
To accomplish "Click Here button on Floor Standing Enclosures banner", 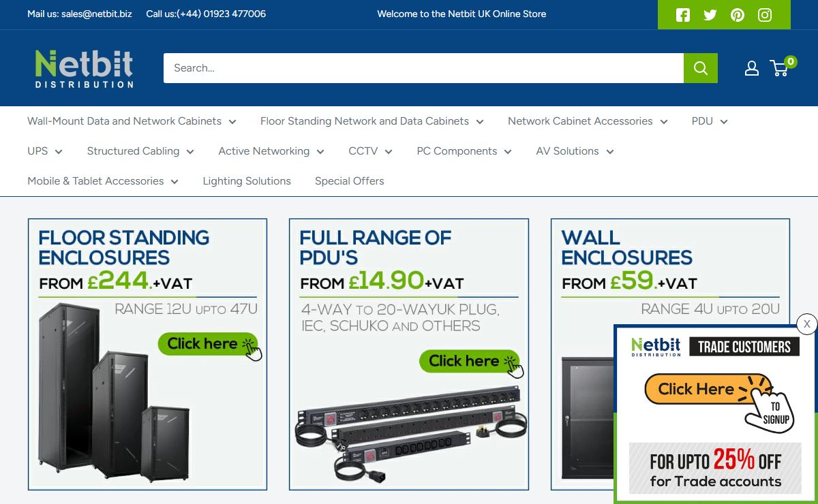I will point(209,345).
